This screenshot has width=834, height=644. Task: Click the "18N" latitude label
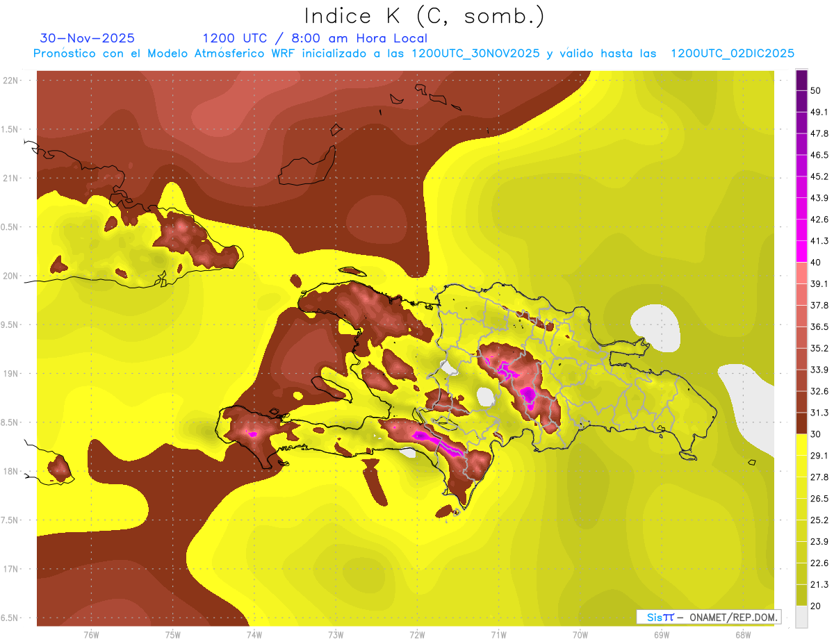pos(12,471)
